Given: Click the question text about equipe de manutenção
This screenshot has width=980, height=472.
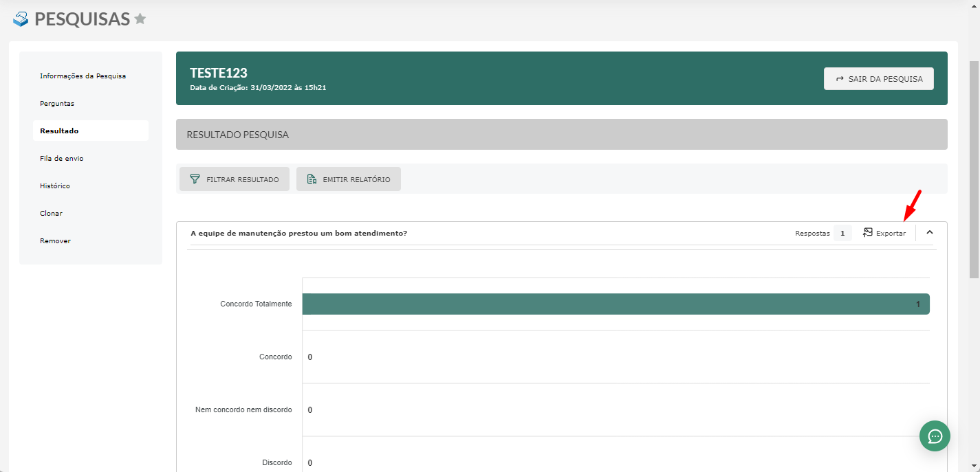Looking at the screenshot, I should (x=298, y=233).
